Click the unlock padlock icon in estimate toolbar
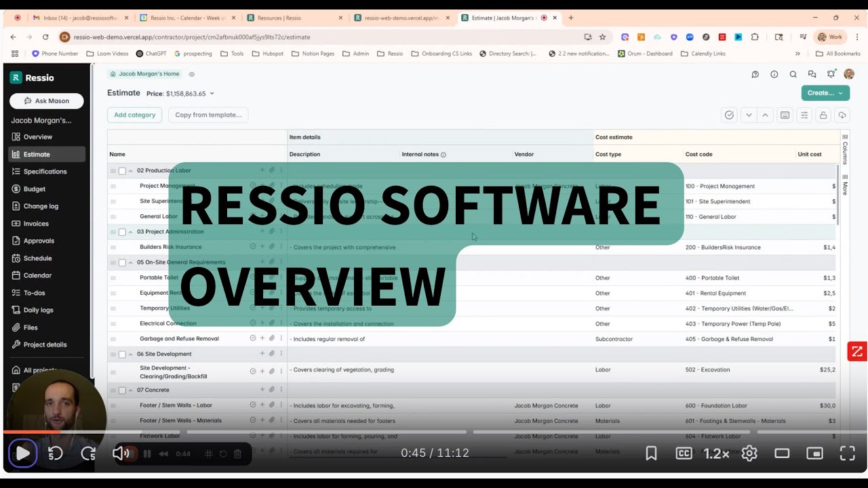 pyautogui.click(x=823, y=115)
